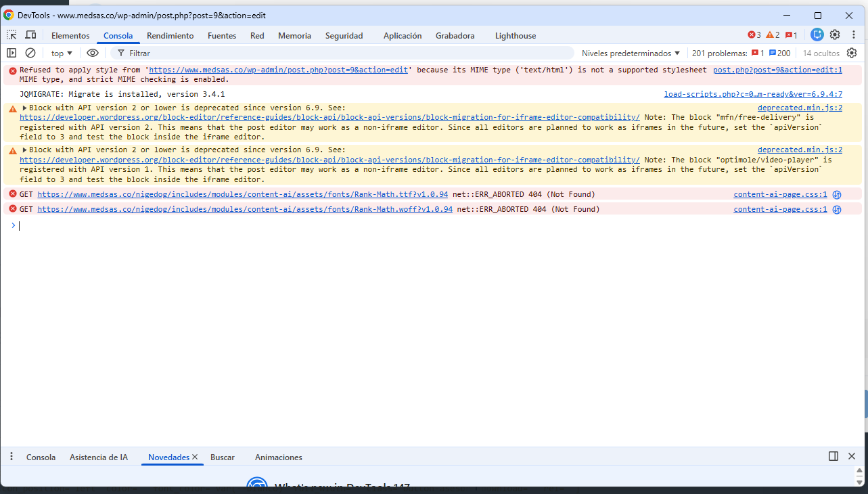Expand the mfn/free-delivery deprecated block warning
The width and height of the screenshot is (868, 494).
point(25,108)
